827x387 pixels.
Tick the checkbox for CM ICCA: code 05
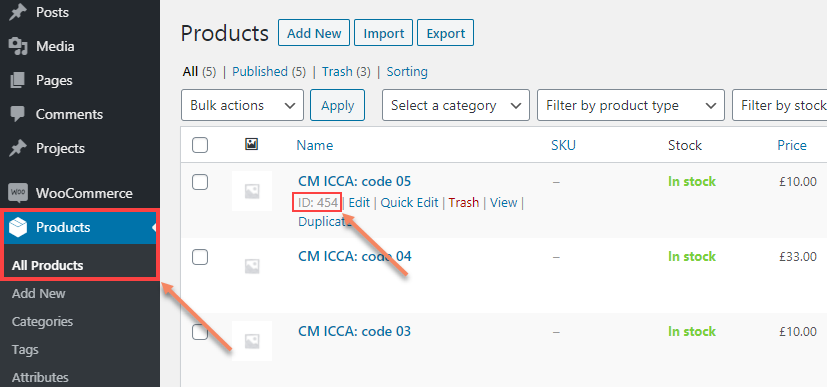coord(200,182)
